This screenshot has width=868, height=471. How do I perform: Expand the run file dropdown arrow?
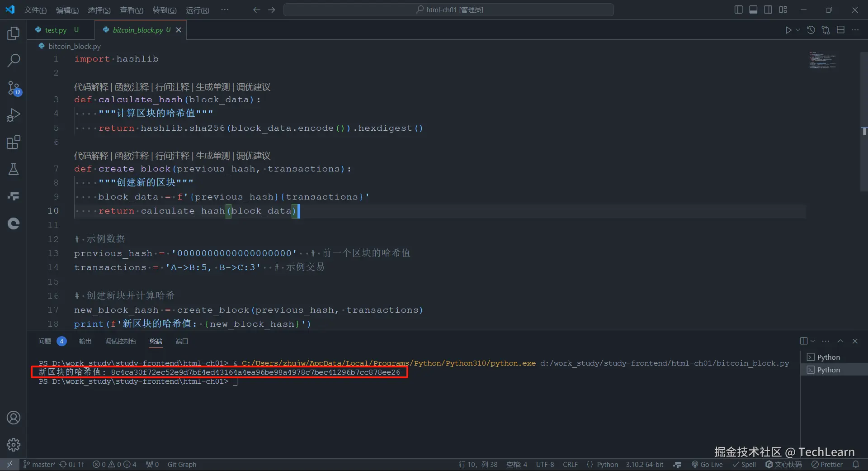point(798,30)
